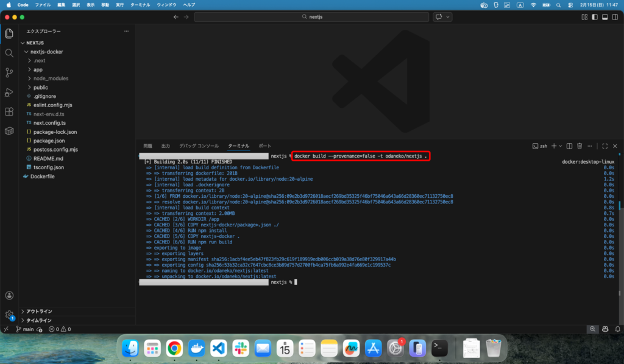The image size is (624, 364).
Task: Open the Source Control view
Action: click(9, 72)
